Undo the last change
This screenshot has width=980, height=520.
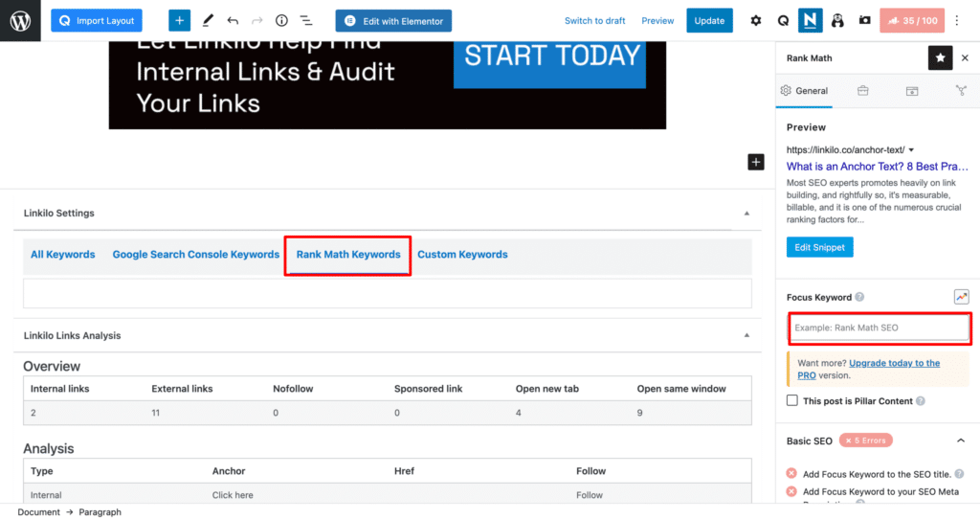coord(233,21)
